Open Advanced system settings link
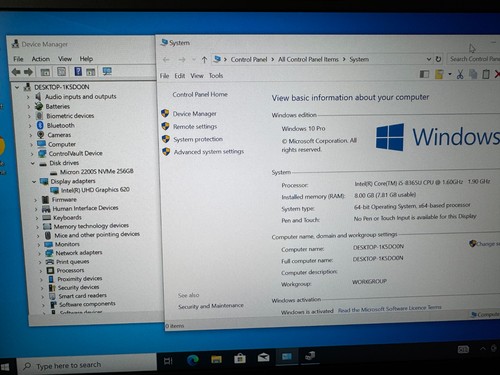The image size is (500, 375). [x=209, y=152]
